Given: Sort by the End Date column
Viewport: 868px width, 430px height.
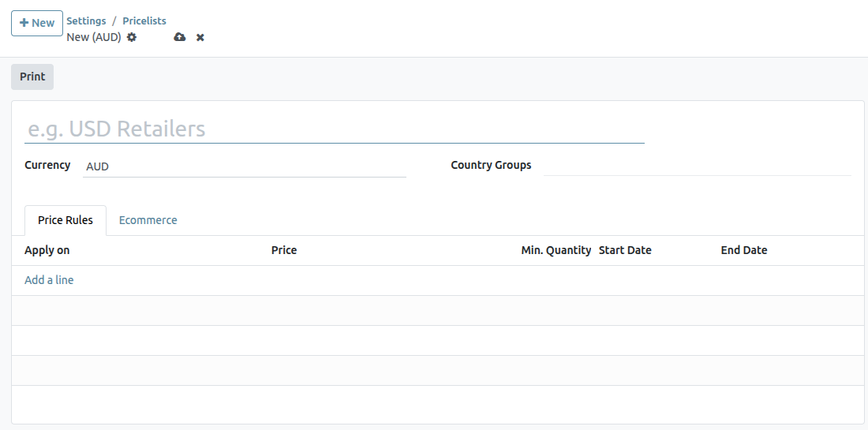Looking at the screenshot, I should (x=743, y=250).
